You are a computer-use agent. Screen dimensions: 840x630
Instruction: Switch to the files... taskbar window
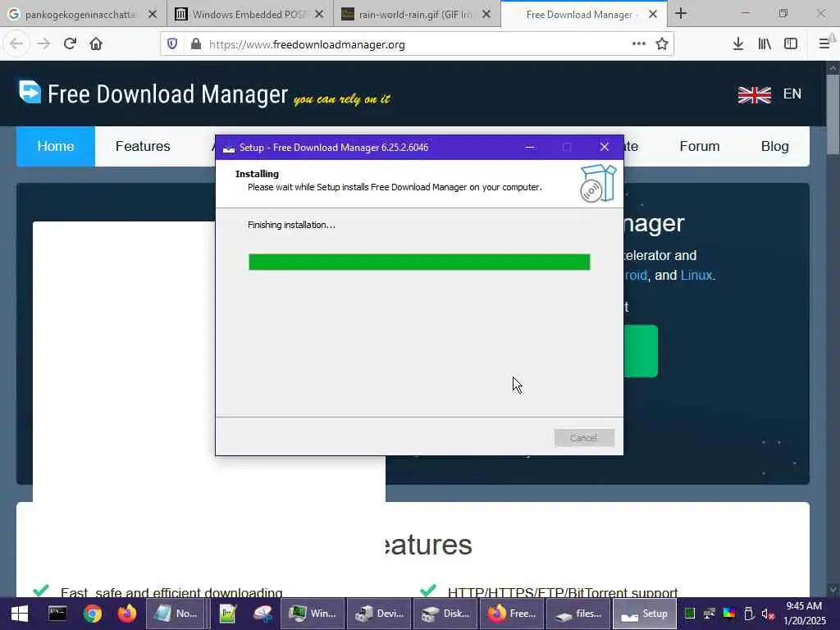point(578,614)
